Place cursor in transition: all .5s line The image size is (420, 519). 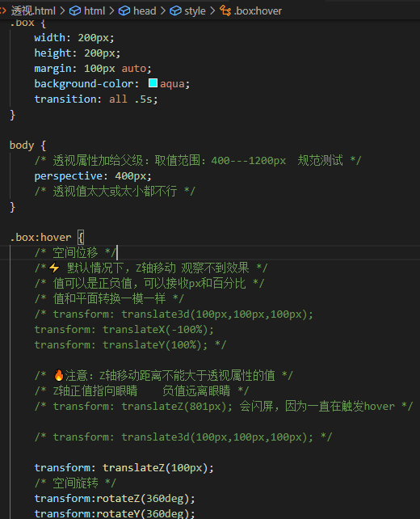96,99
